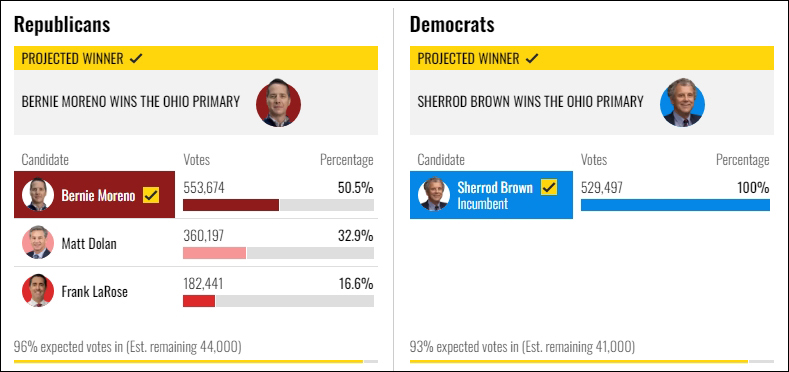This screenshot has height=372, width=789.
Task: Click the Democrat Projected Winner checkmark icon
Action: click(x=532, y=58)
